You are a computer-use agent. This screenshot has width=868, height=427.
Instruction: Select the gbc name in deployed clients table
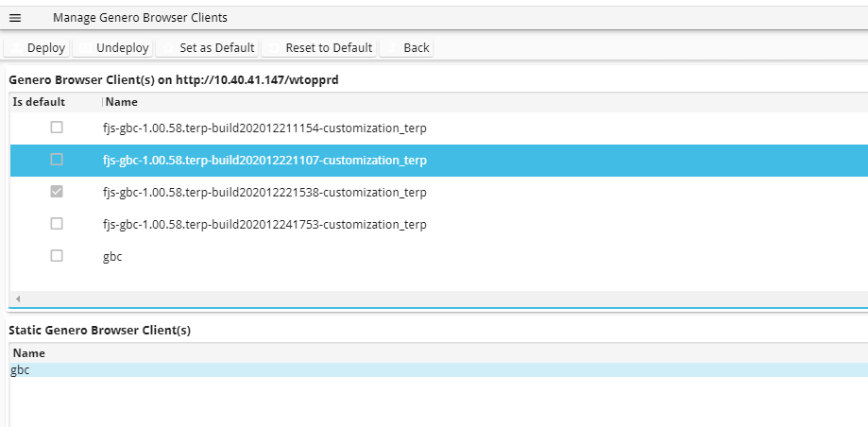pos(112,257)
